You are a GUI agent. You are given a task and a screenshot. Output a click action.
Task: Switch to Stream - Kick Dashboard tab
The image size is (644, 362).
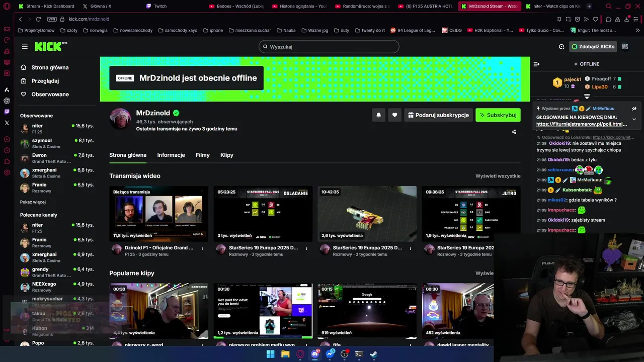pyautogui.click(x=46, y=6)
